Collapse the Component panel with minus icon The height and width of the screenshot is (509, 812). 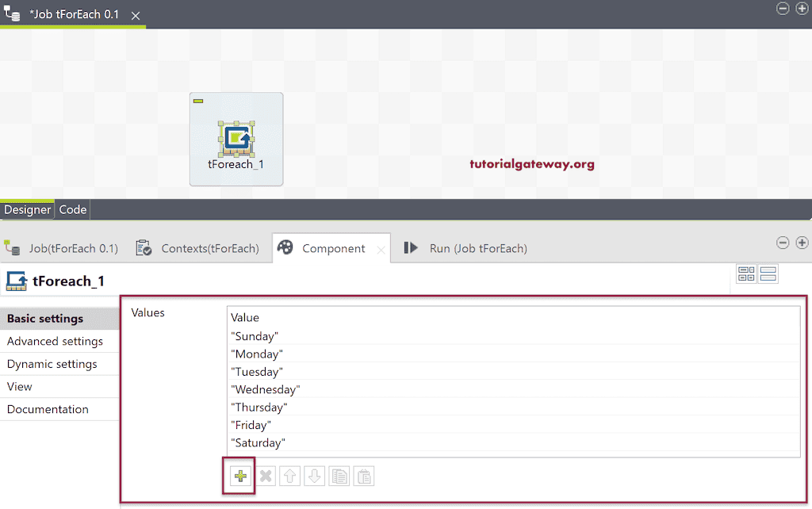(x=783, y=243)
